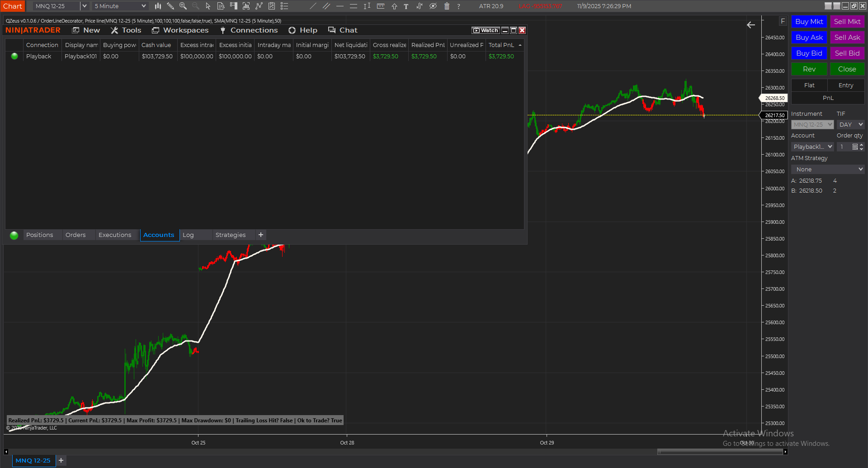Open the Connections menu
The height and width of the screenshot is (468, 868).
pyautogui.click(x=249, y=30)
